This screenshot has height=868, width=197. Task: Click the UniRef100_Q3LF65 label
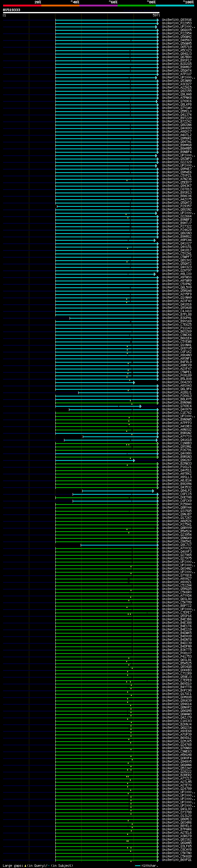(x=176, y=846)
